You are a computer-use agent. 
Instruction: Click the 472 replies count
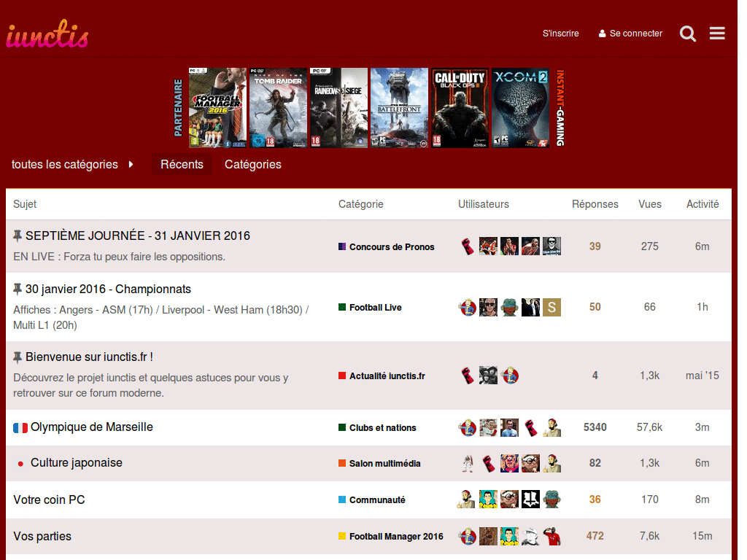[595, 536]
